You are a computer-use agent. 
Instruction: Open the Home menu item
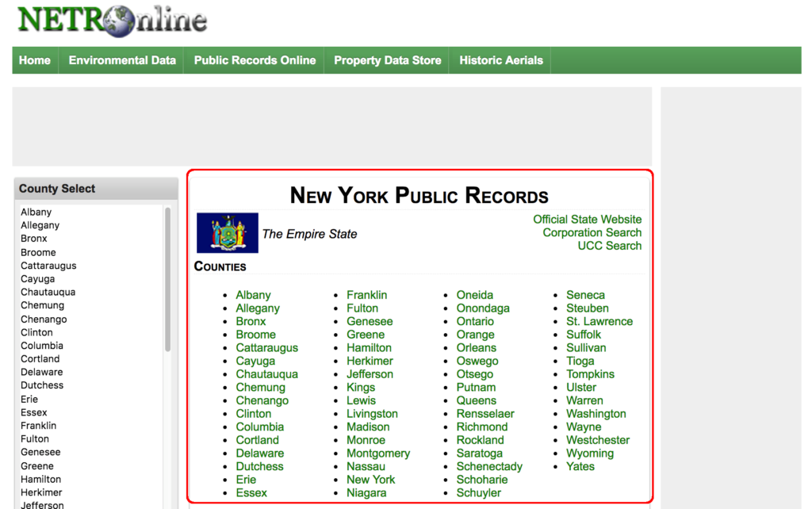pos(34,60)
